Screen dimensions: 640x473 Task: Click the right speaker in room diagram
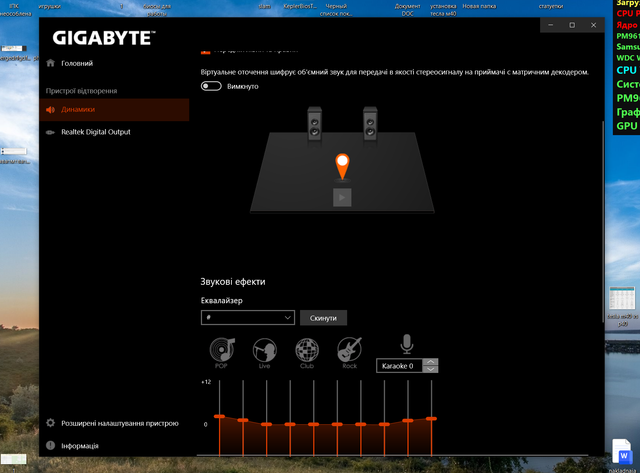tap(370, 124)
